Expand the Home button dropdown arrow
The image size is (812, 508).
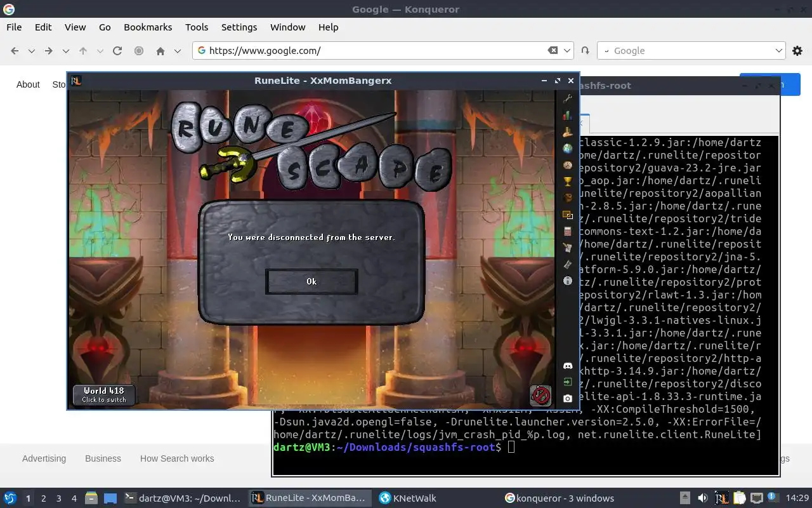pos(178,51)
